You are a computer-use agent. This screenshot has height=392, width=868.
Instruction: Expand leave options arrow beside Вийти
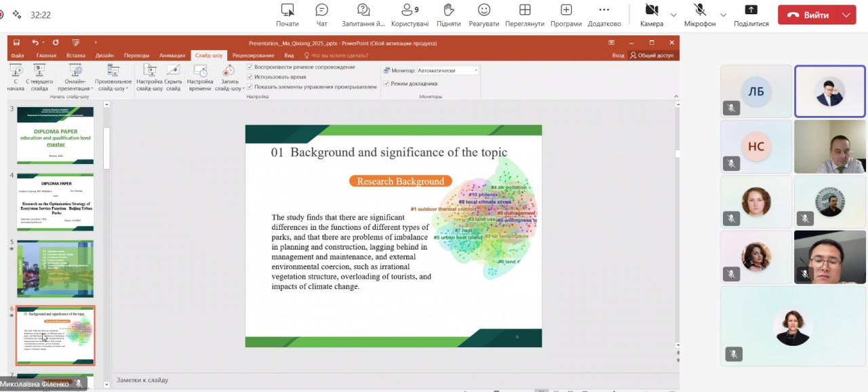pos(846,15)
